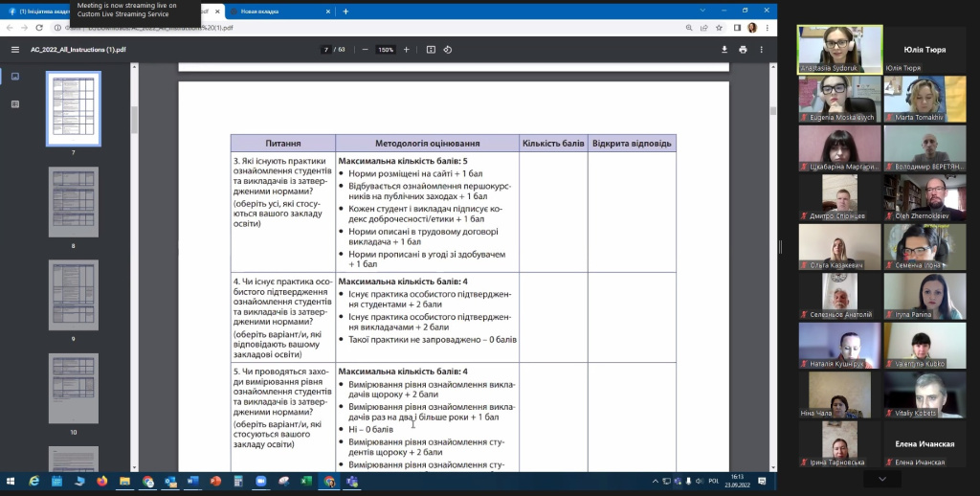Click the POL language indicator

click(x=713, y=481)
